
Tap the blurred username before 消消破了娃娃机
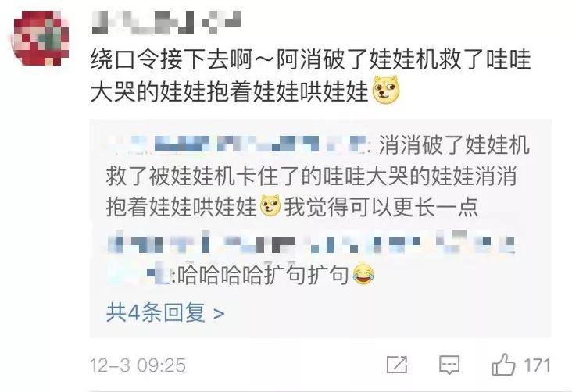point(237,144)
